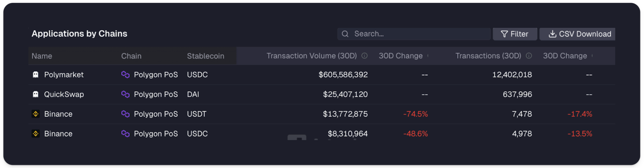Open the Polymarket application link
The image size is (644, 168).
pyautogui.click(x=64, y=75)
